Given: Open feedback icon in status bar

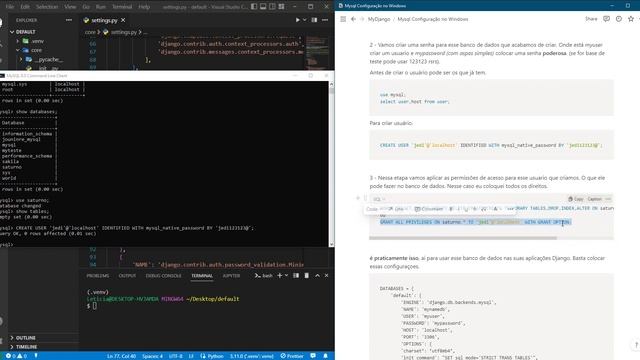Looking at the screenshot, I should pyautogui.click(x=313, y=356).
